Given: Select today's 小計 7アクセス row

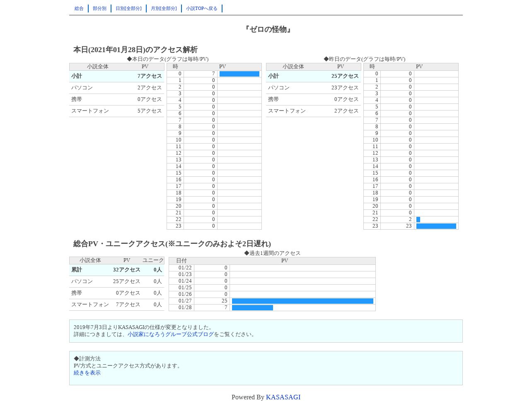Looking at the screenshot, I should [x=117, y=76].
